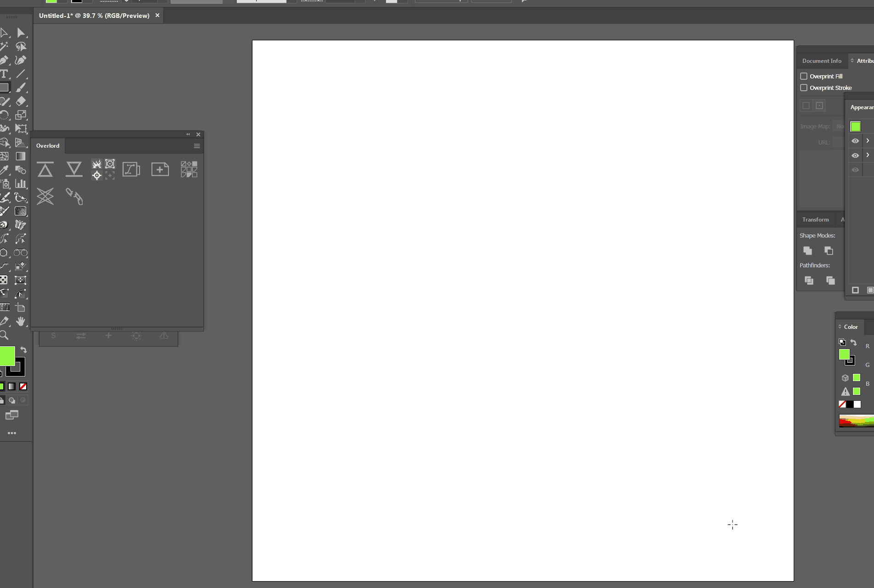Click Appearance panel green fill swatch
This screenshot has width=874, height=588.
point(855,127)
